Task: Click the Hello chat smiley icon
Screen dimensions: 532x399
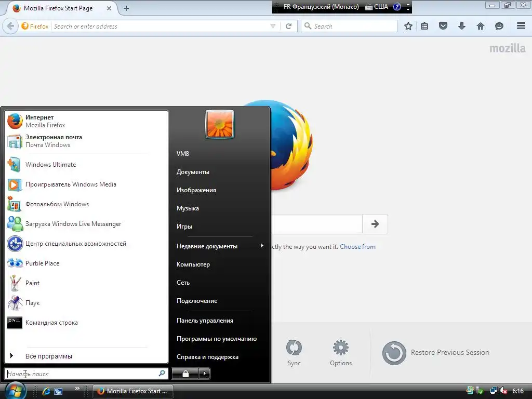Action: (x=499, y=26)
